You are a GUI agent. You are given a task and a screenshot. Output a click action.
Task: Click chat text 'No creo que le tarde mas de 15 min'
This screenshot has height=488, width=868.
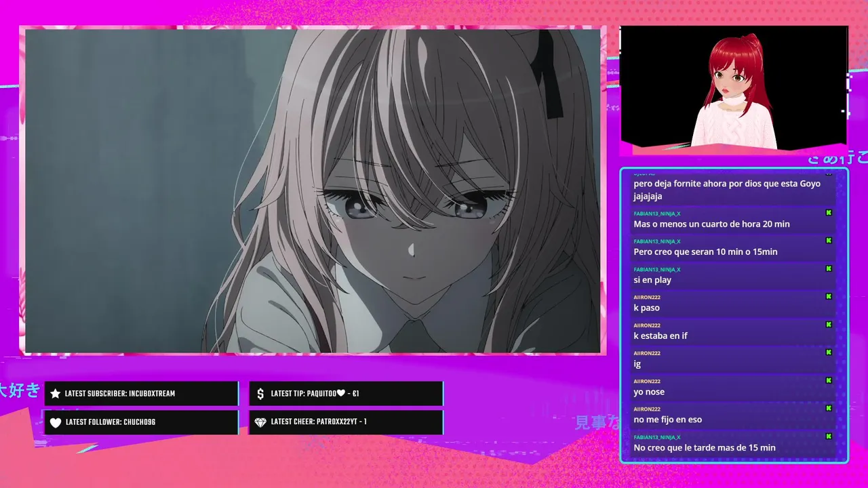click(705, 447)
